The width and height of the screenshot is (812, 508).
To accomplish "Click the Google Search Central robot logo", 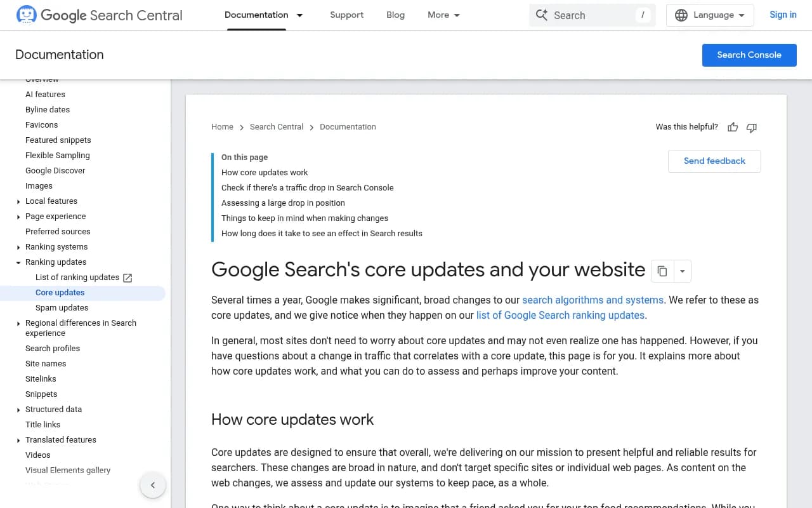I will pyautogui.click(x=27, y=15).
